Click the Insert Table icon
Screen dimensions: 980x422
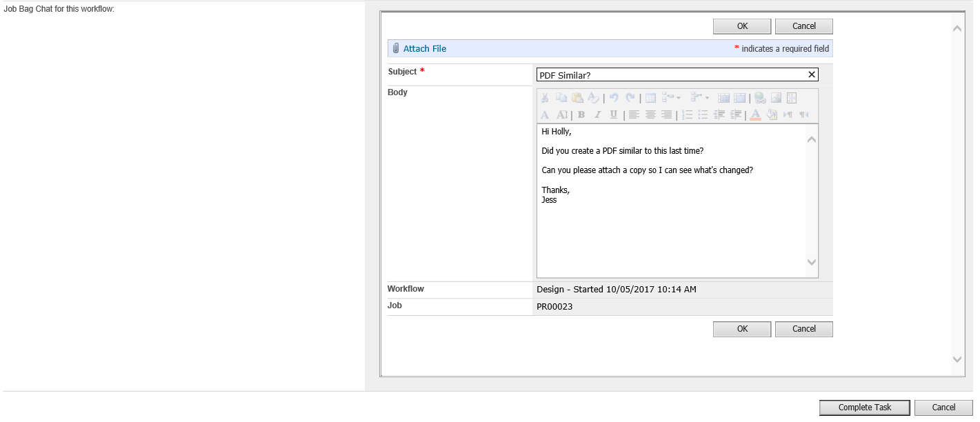tap(650, 98)
